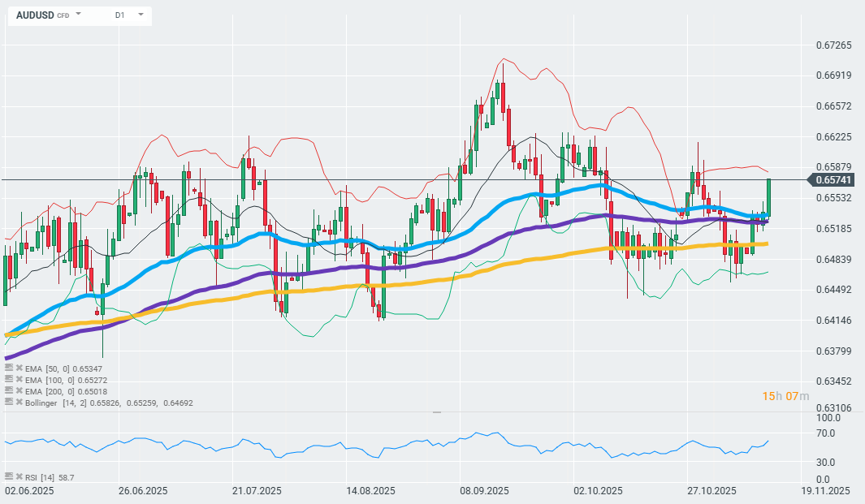The image size is (865, 504).
Task: Click price axis value 0.64492
Action: pyautogui.click(x=833, y=290)
